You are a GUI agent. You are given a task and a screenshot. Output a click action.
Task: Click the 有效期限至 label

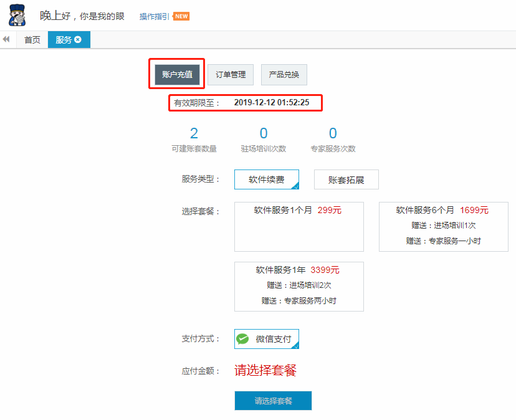point(196,103)
